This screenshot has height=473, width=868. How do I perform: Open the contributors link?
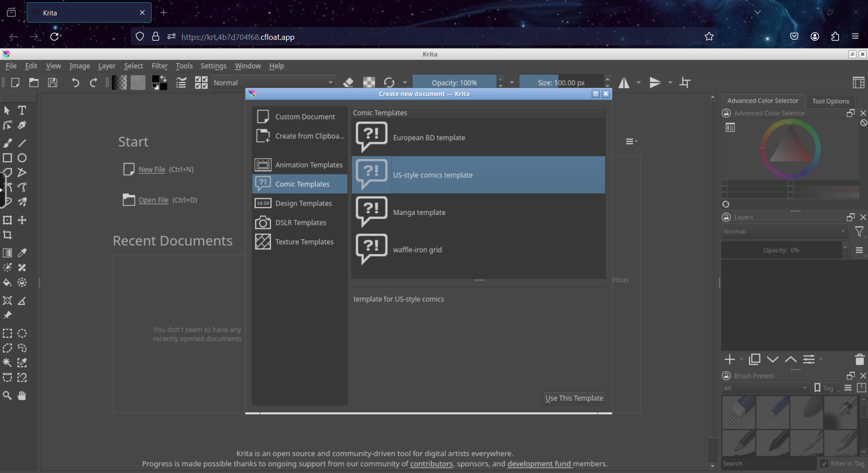point(431,464)
